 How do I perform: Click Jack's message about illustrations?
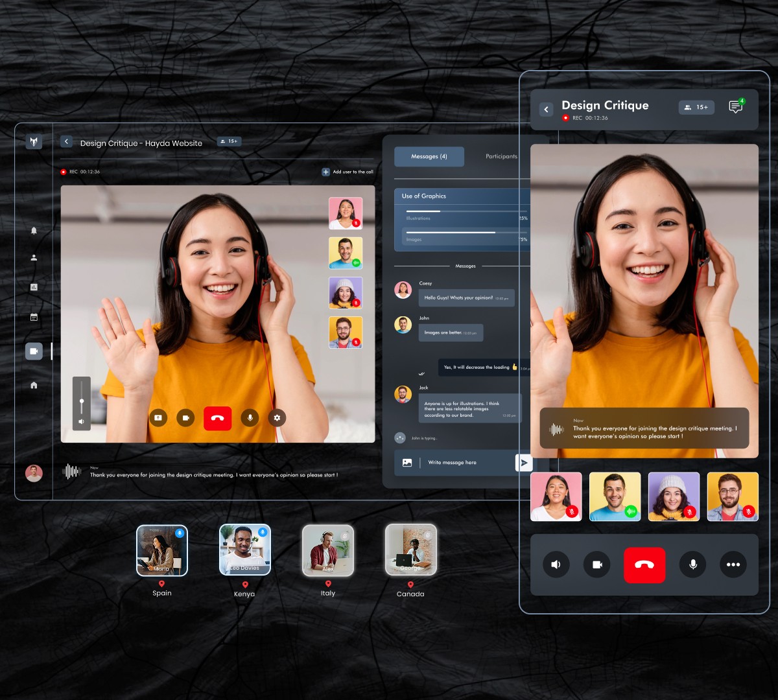[x=470, y=409]
